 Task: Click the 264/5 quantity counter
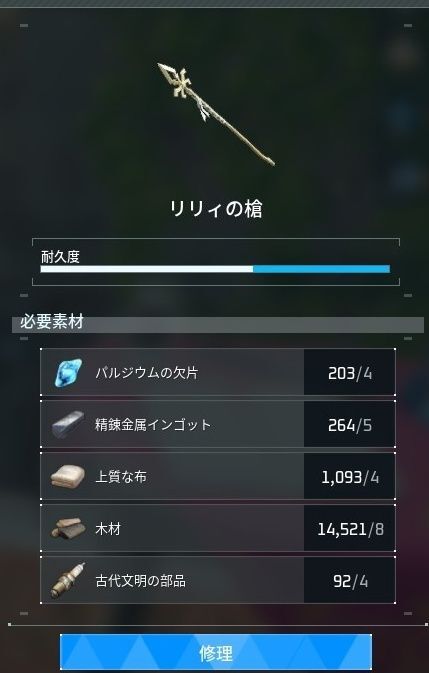point(350,425)
